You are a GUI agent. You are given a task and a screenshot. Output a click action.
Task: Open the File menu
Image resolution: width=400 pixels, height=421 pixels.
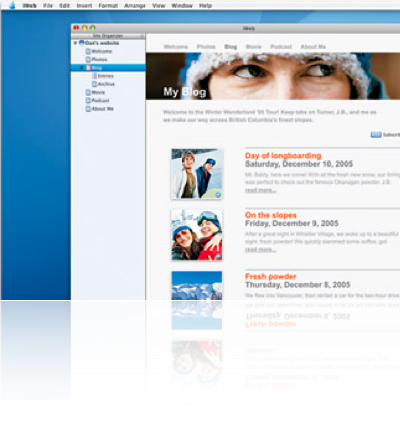48,6
